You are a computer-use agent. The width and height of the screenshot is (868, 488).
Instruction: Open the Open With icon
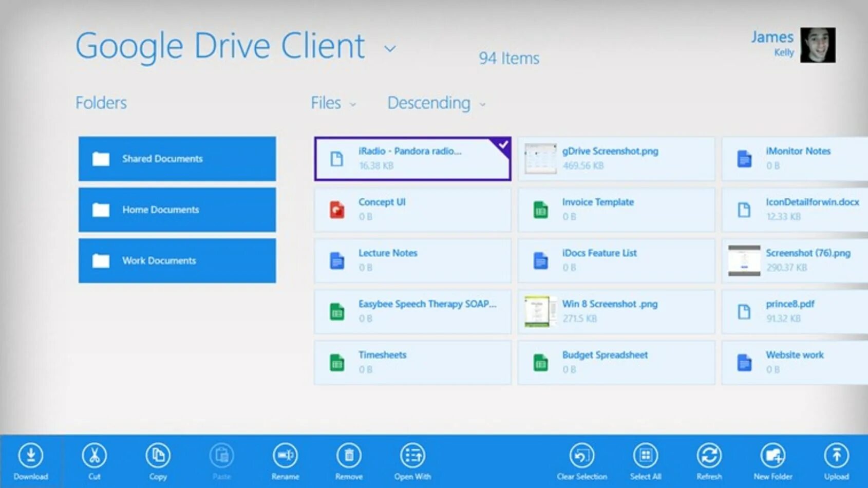click(413, 455)
